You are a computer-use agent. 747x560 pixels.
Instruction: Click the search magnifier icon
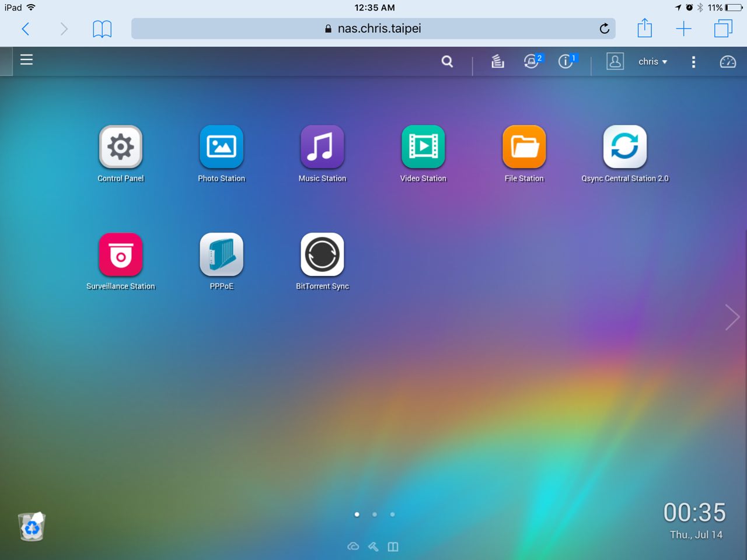point(447,61)
